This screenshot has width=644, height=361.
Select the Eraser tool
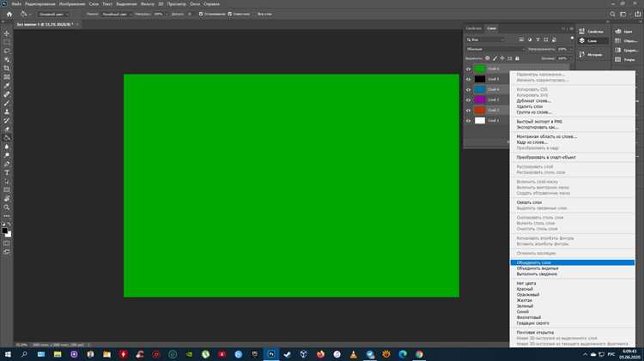pos(7,129)
